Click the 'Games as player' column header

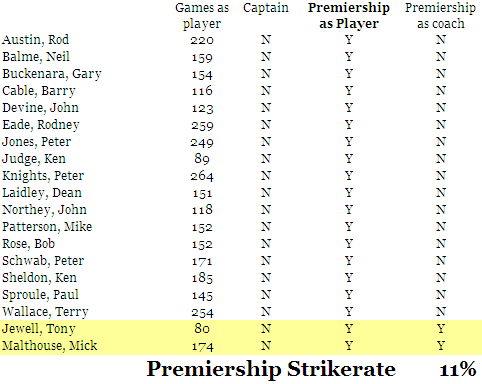[202, 16]
